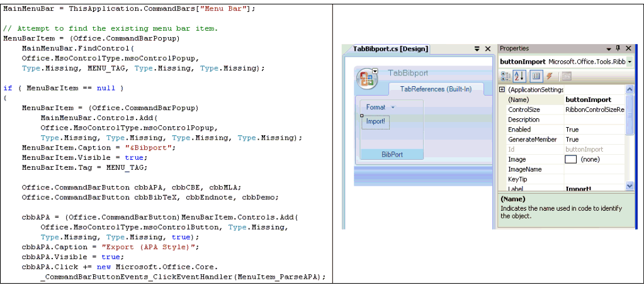Close the Properties panel

point(628,48)
